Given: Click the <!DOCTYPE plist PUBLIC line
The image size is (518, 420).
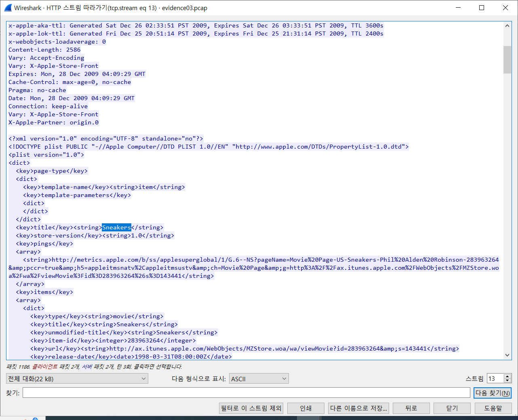Looking at the screenshot, I should tap(208, 147).
